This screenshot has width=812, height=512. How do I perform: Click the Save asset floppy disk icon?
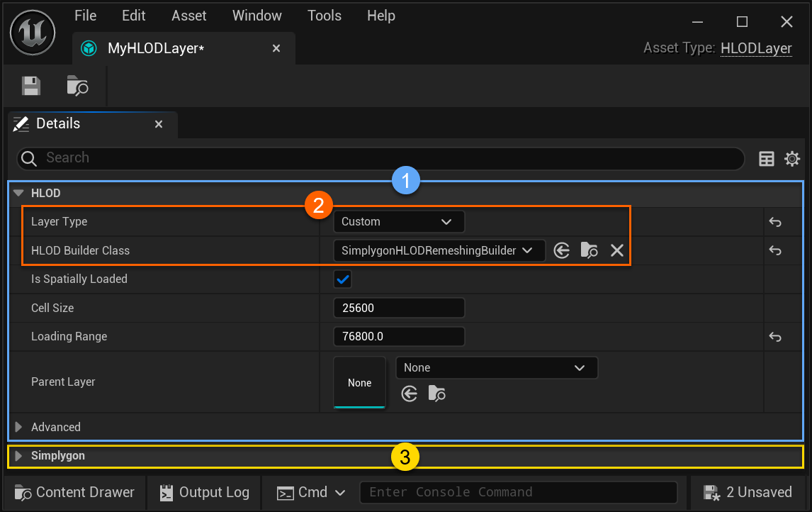30,86
